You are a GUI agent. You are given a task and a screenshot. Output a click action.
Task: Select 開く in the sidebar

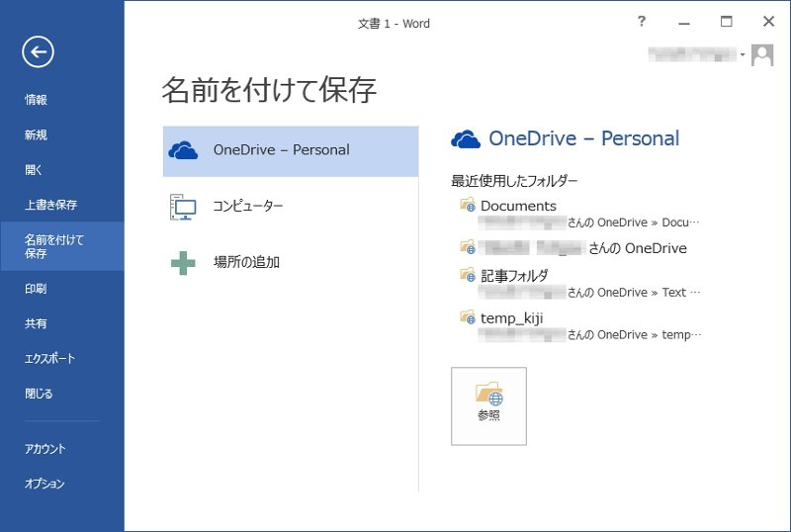point(34,170)
